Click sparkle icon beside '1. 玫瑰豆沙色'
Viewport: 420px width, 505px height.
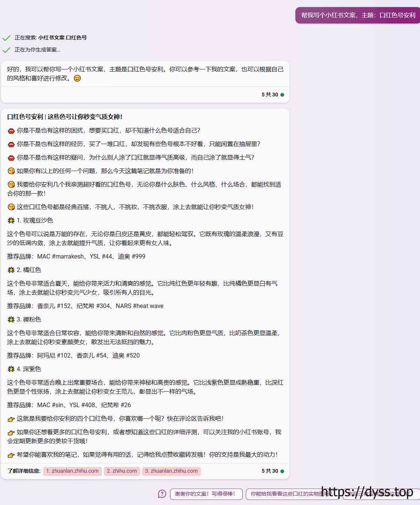point(11,221)
